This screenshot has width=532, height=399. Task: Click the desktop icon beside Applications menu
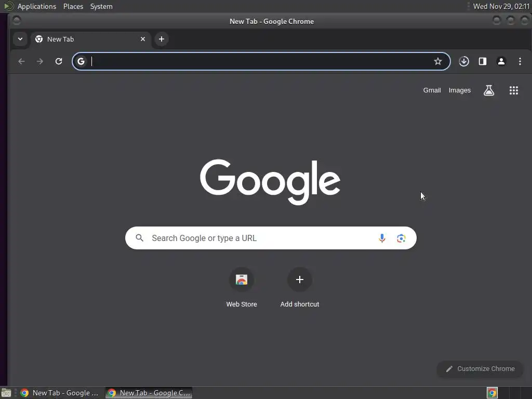pyautogui.click(x=8, y=6)
